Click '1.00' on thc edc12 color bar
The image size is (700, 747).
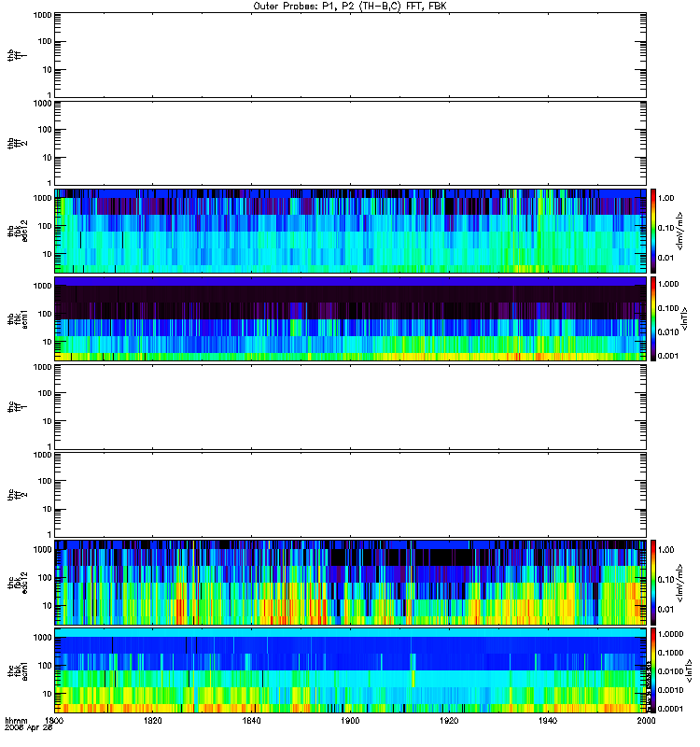[665, 550]
